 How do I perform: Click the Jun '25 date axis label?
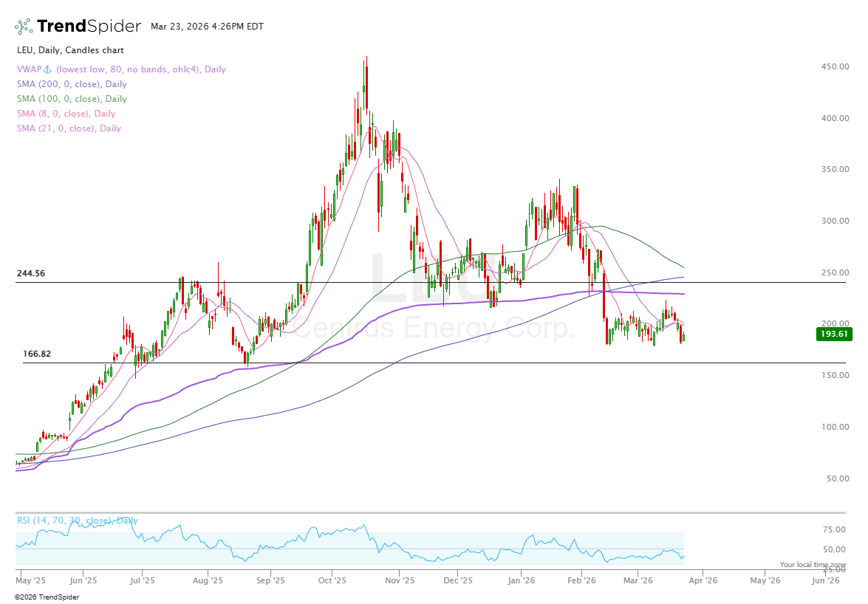coord(83,580)
